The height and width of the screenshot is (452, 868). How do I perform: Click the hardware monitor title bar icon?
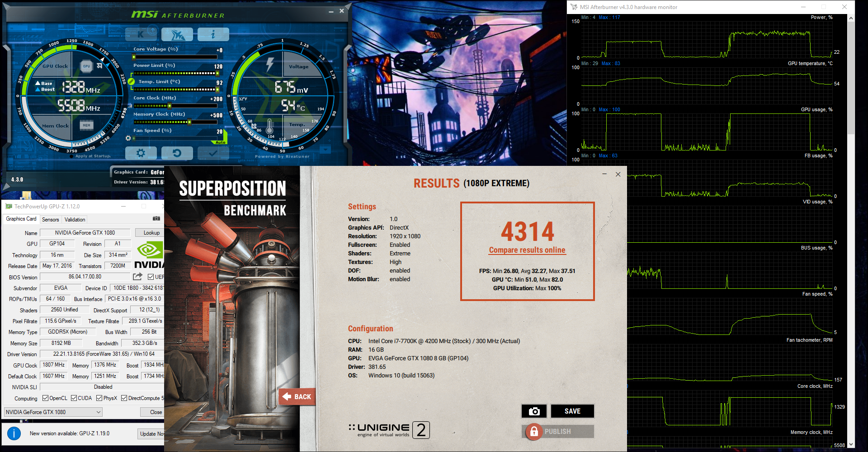click(574, 7)
